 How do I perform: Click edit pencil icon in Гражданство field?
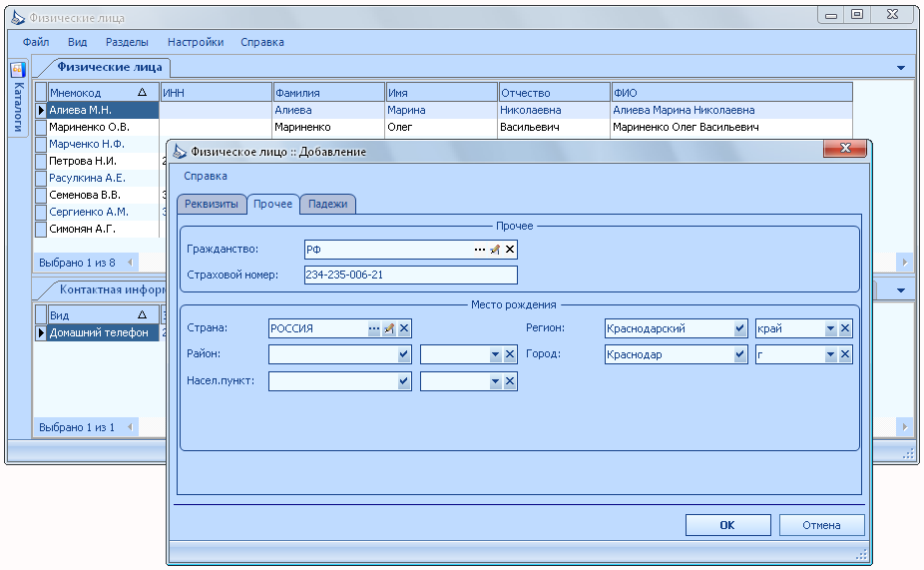coord(495,250)
